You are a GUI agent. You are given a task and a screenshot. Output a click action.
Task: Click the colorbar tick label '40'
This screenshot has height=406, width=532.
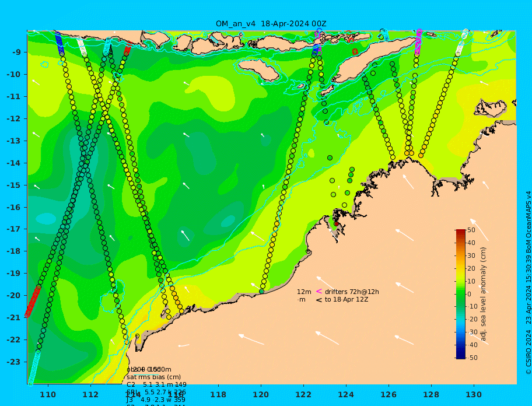coord(471,243)
